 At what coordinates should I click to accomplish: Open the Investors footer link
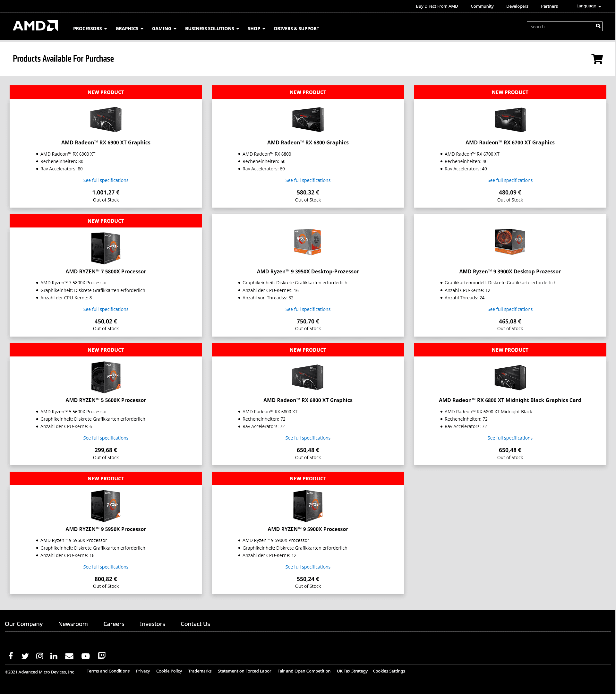coord(152,624)
